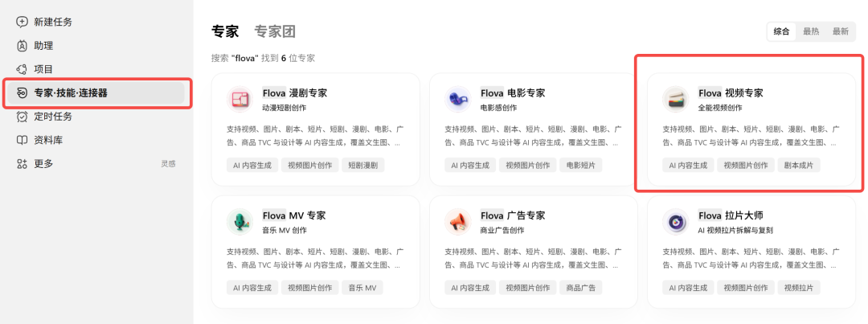Open the Flova 拉片大师 disc icon
This screenshot has width=868, height=324.
(676, 222)
